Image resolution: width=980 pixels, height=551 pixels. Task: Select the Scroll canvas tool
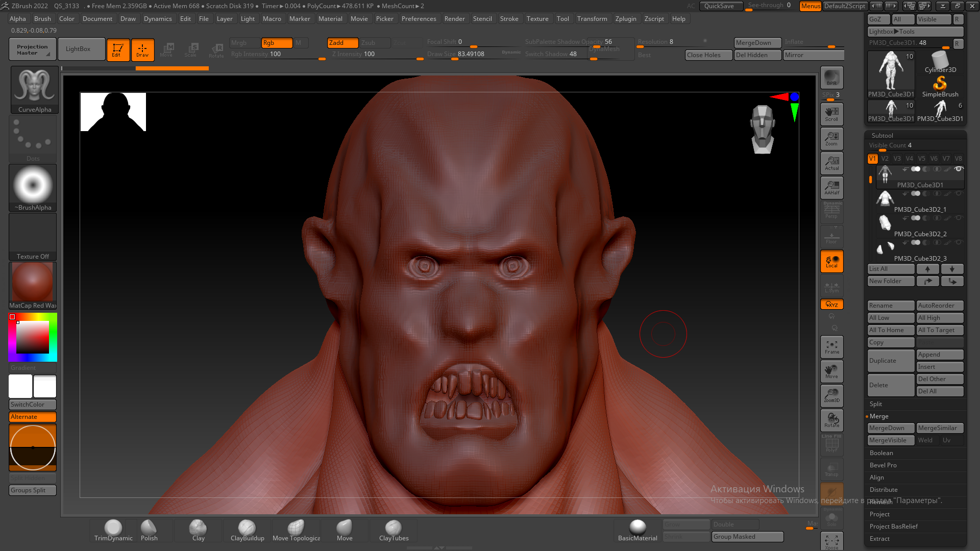tap(831, 114)
